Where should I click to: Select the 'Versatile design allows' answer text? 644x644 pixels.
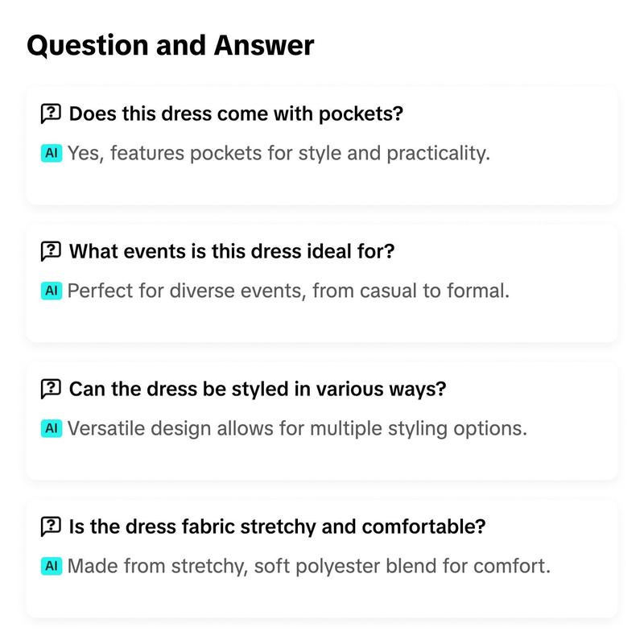pyautogui.click(x=297, y=428)
